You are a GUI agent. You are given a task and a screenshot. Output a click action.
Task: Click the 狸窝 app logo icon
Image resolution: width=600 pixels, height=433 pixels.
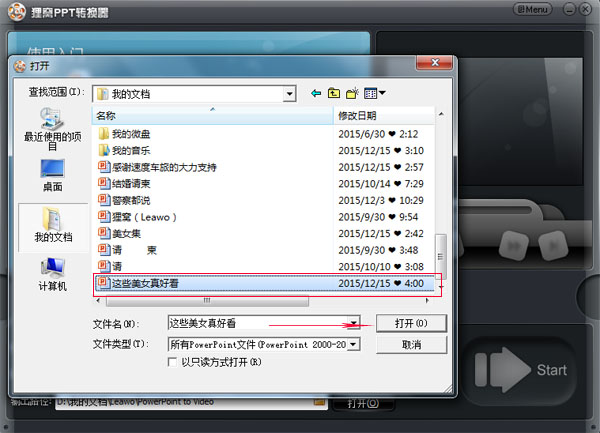(17, 11)
